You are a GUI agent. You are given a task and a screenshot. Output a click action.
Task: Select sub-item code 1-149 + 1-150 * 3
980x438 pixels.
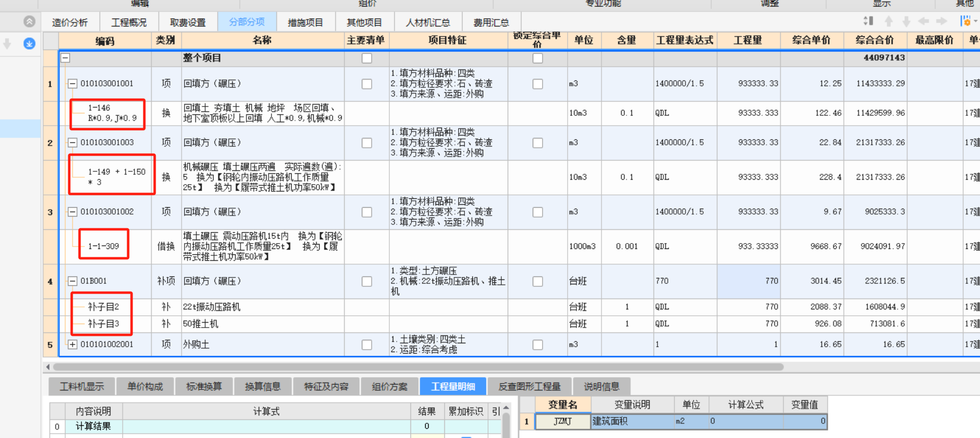point(117,177)
